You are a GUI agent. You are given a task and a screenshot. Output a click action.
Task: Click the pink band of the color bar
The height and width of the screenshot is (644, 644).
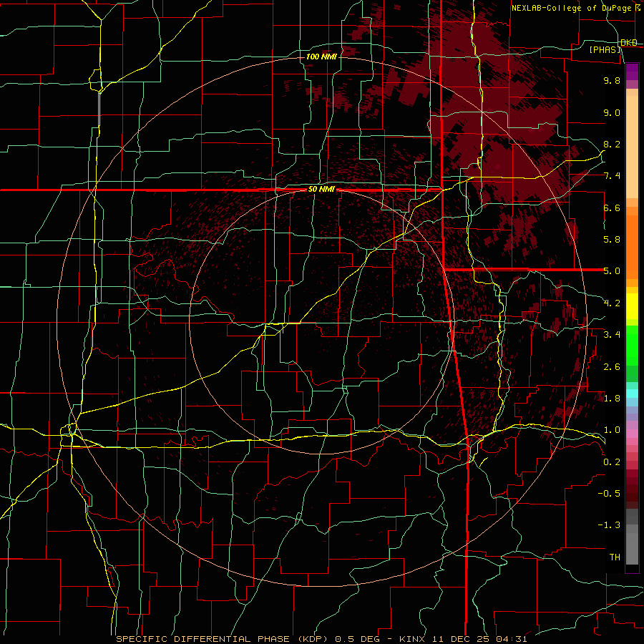coord(632,434)
